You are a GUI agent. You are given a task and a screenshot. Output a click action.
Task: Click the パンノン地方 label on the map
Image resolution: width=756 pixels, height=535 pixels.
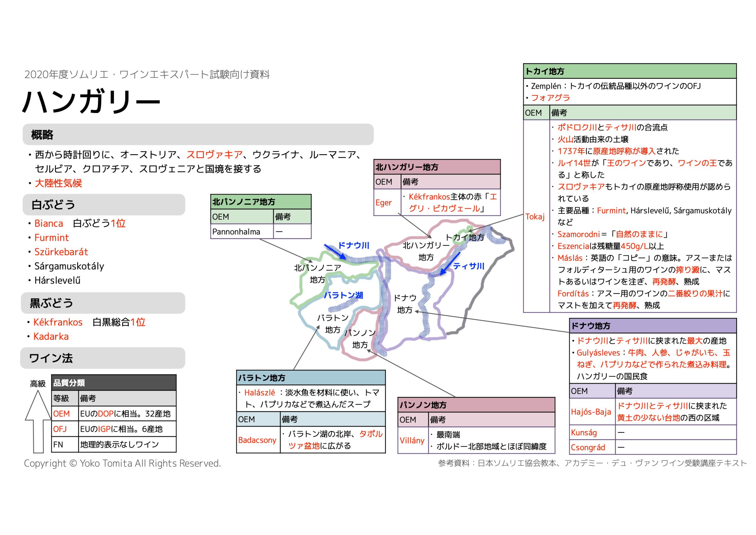pos(360,339)
